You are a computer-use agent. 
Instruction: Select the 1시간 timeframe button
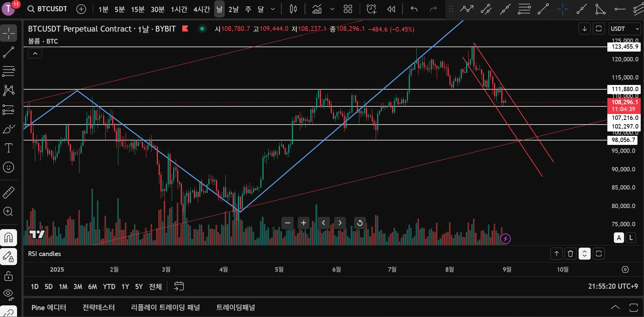click(179, 9)
